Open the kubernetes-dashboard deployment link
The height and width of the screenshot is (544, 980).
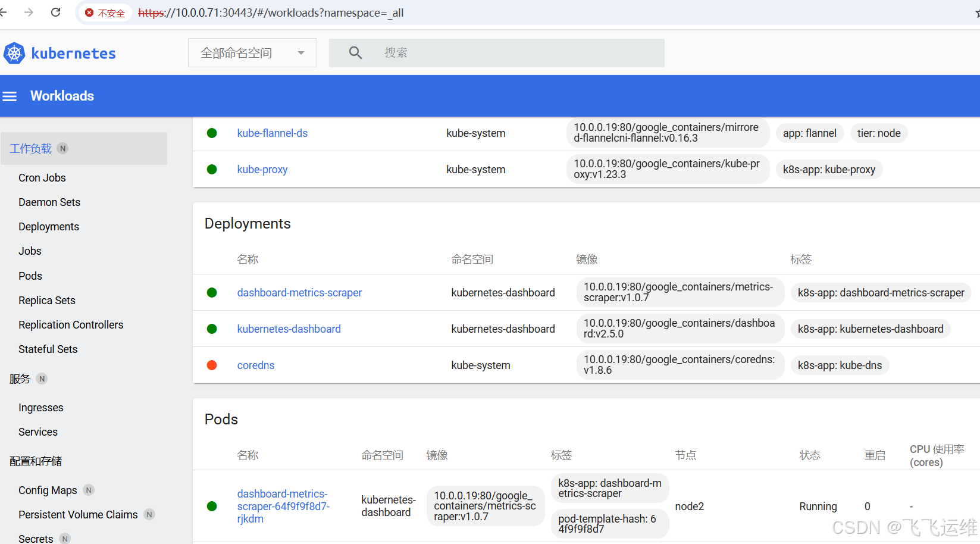point(289,329)
